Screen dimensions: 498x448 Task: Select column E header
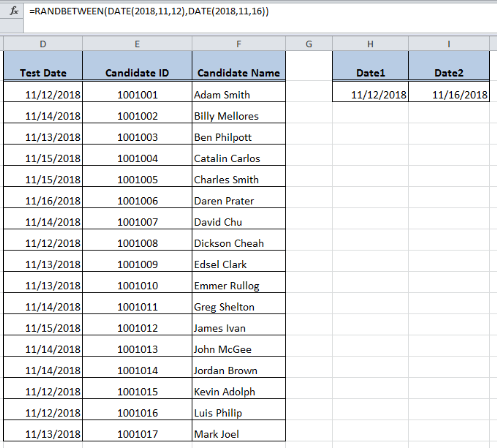pos(137,44)
